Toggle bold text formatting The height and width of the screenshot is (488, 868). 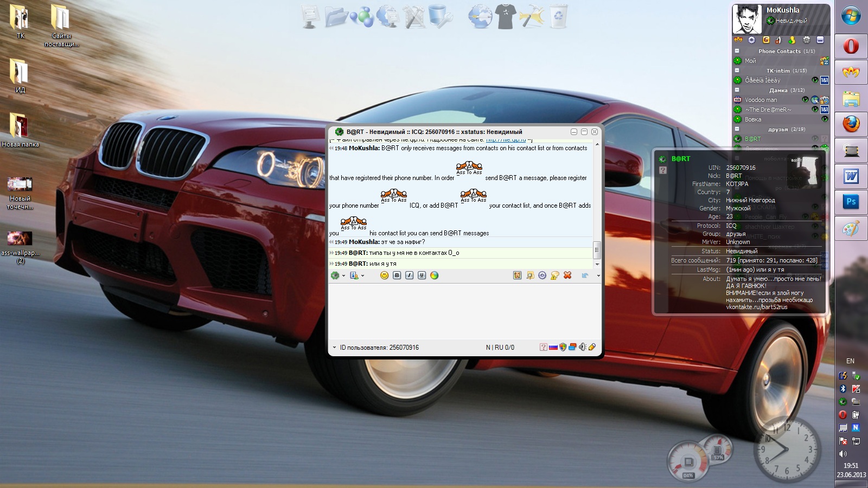point(397,275)
